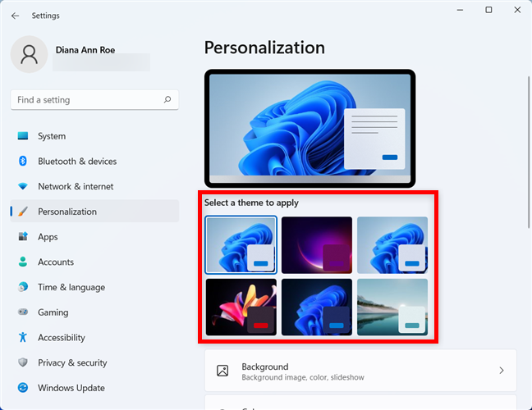This screenshot has width=532, height=410.
Task: Go to Privacy & security
Action: point(94,362)
